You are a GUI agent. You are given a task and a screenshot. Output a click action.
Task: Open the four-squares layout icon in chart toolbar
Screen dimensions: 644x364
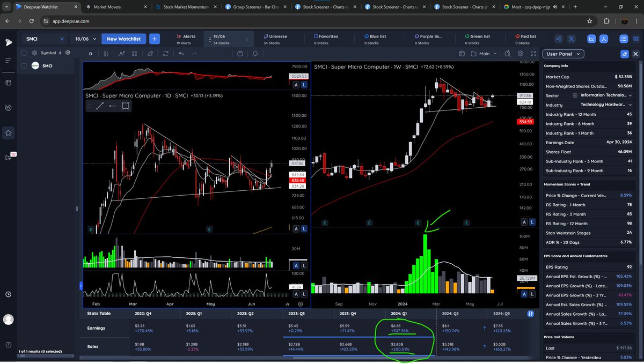coord(135,54)
